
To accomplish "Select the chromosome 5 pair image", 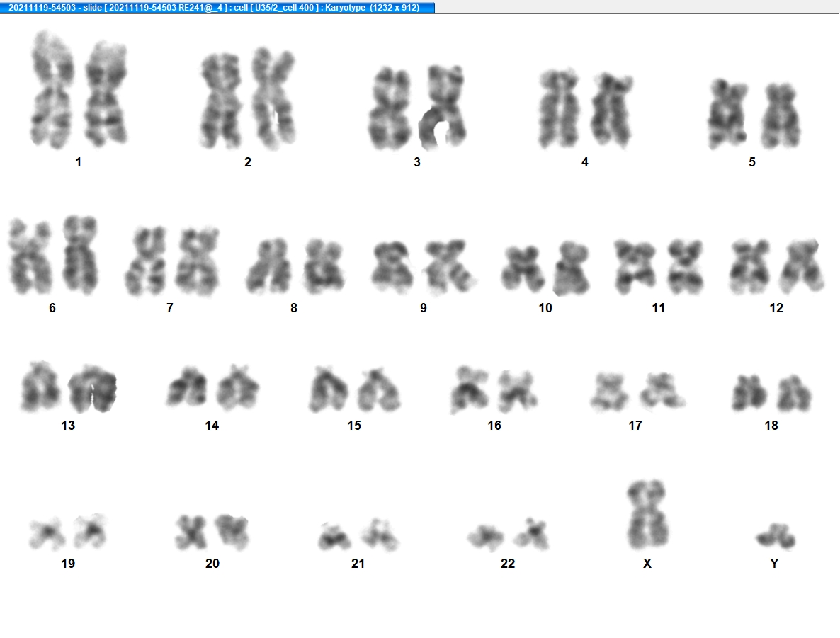I will coord(753,114).
